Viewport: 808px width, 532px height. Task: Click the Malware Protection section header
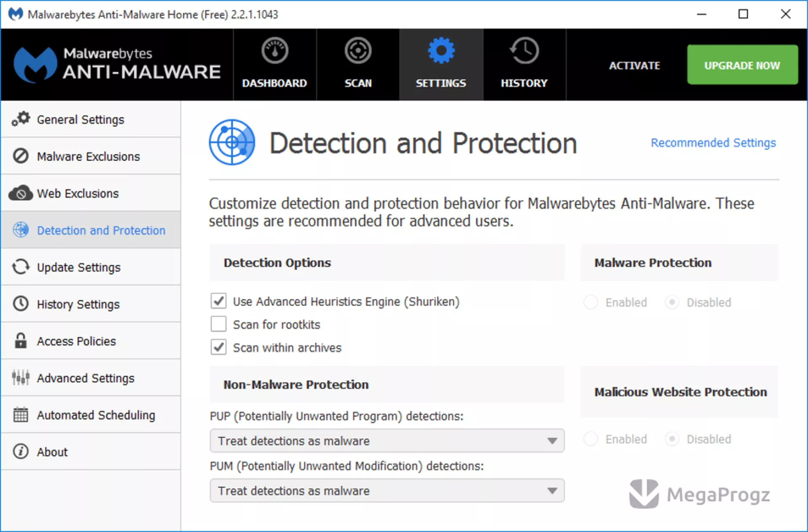pyautogui.click(x=679, y=262)
